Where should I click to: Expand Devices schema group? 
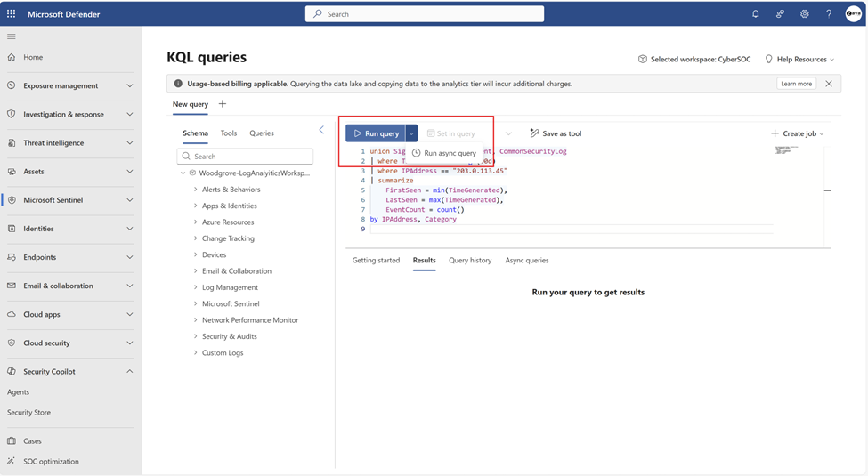195,254
